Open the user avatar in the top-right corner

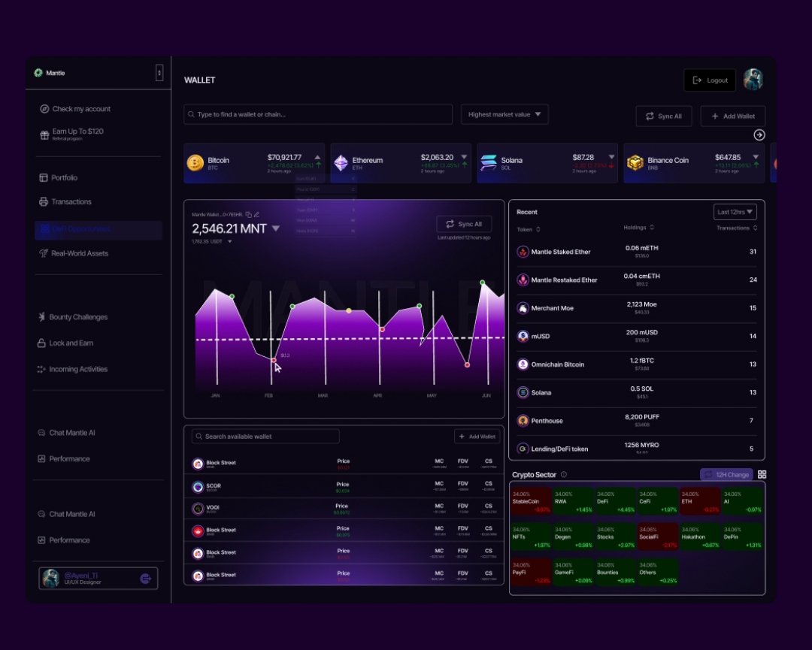click(753, 80)
